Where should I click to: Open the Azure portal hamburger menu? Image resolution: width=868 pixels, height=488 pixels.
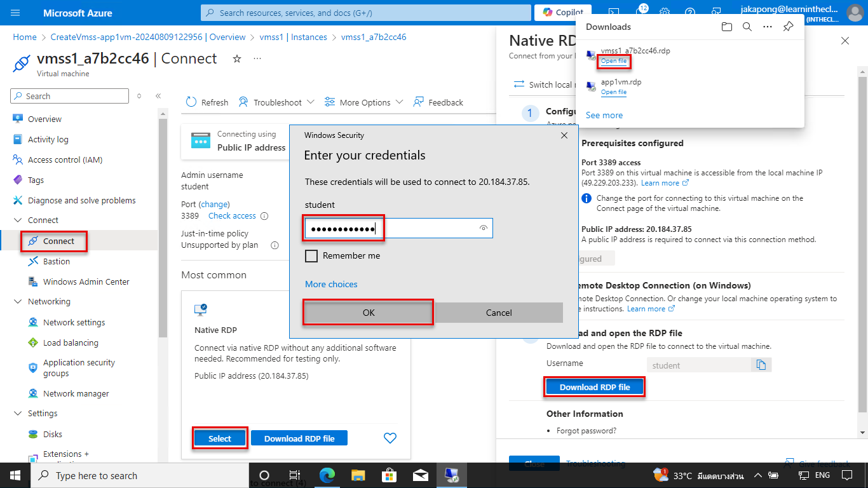pyautogui.click(x=15, y=13)
